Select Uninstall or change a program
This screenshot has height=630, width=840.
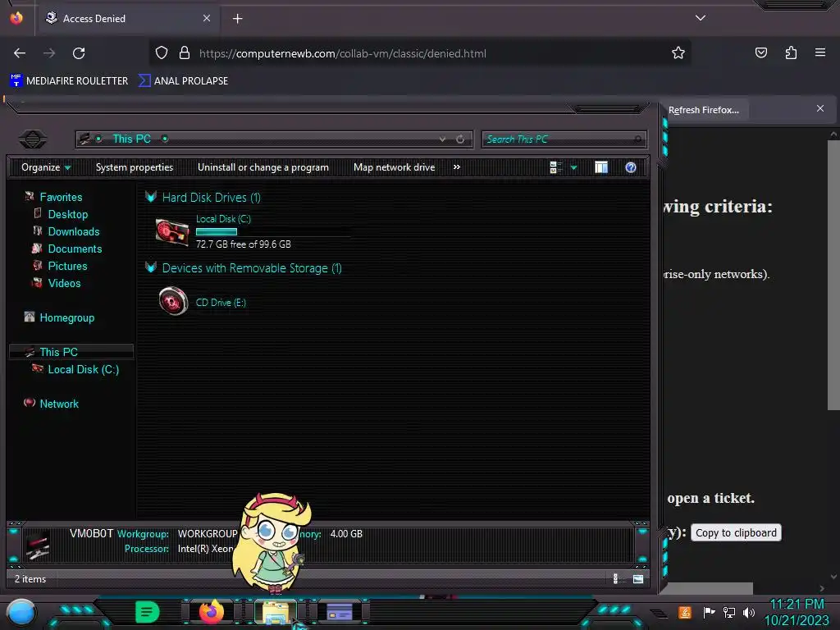click(x=263, y=167)
